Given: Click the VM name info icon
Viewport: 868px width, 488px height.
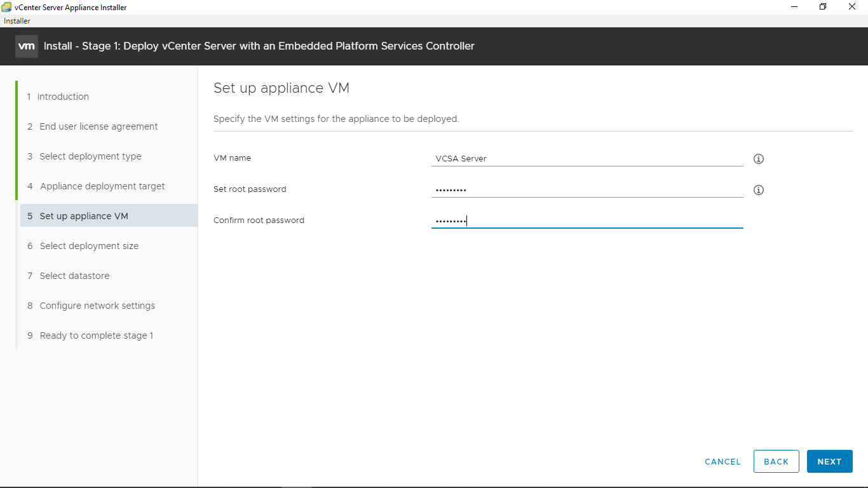Looking at the screenshot, I should pos(758,159).
